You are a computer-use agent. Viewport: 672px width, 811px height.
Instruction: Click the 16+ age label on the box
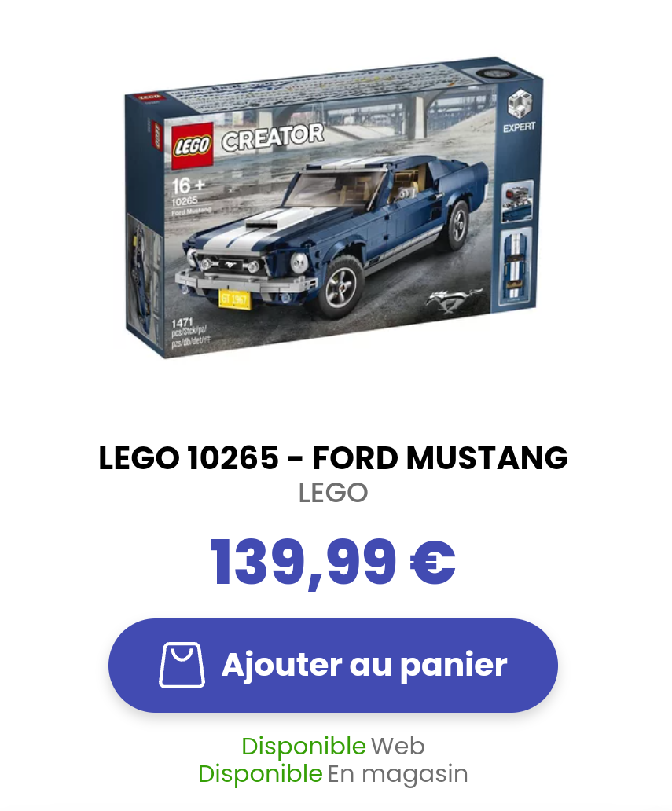click(189, 185)
